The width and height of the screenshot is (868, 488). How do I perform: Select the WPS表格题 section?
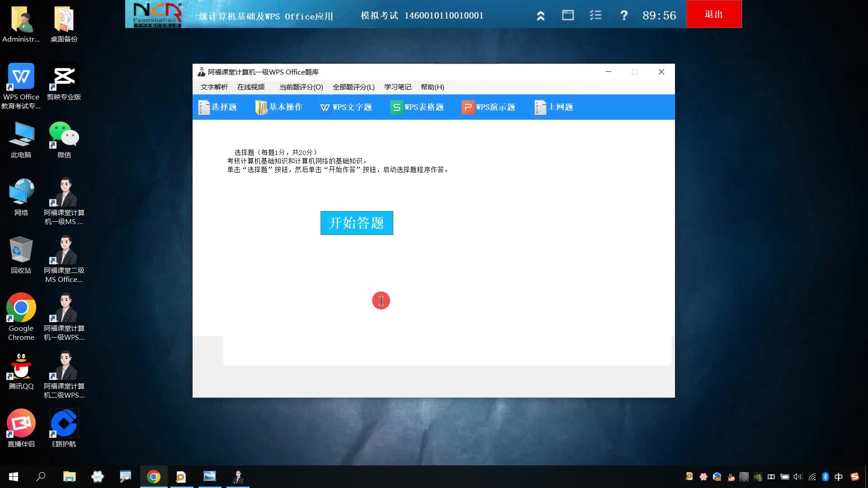(x=417, y=107)
